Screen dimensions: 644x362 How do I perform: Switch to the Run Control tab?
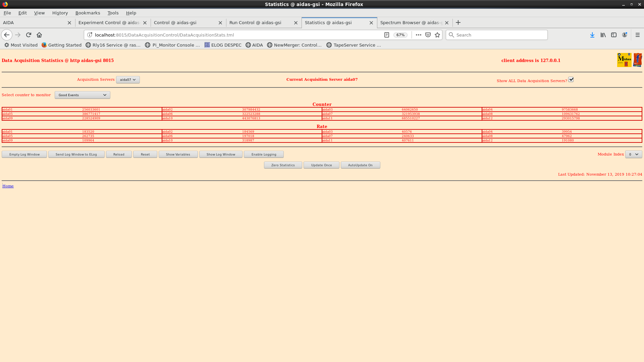(256, 22)
